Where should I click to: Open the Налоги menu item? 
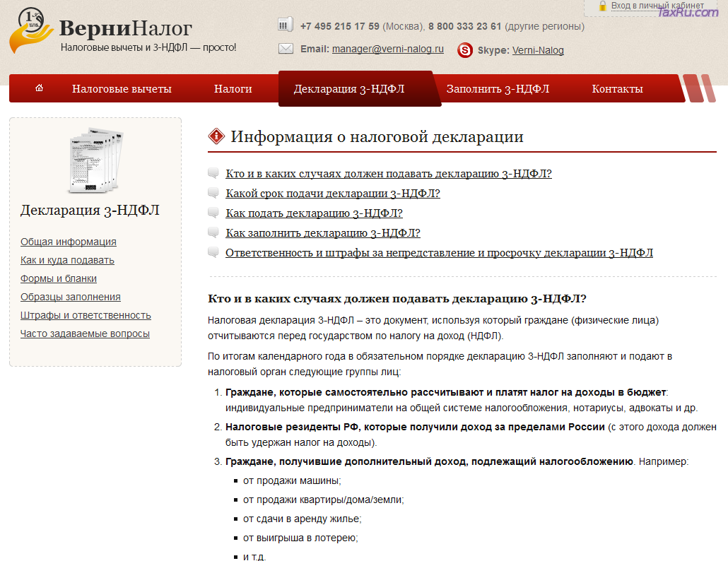point(233,89)
